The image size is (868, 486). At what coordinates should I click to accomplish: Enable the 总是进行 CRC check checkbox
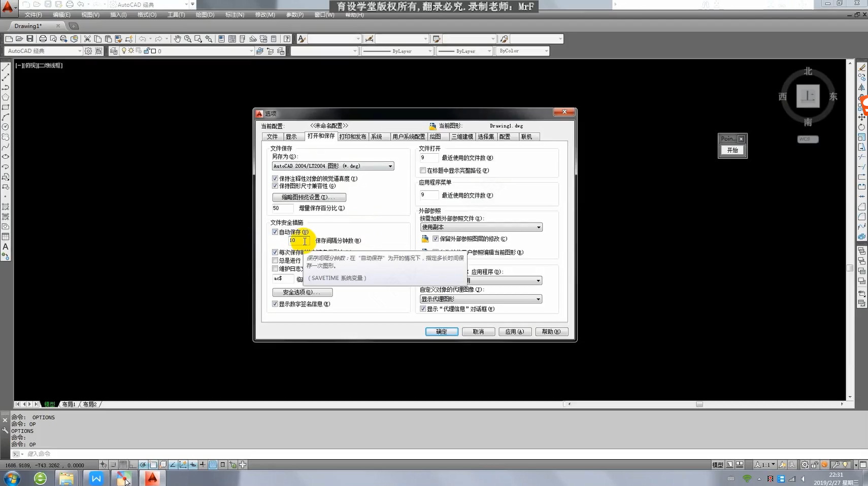pyautogui.click(x=275, y=260)
